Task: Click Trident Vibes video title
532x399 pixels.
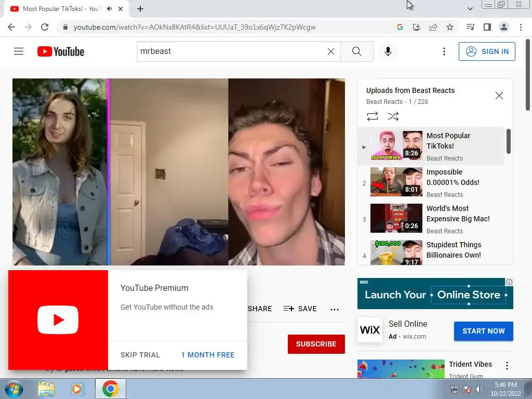Action: click(470, 364)
